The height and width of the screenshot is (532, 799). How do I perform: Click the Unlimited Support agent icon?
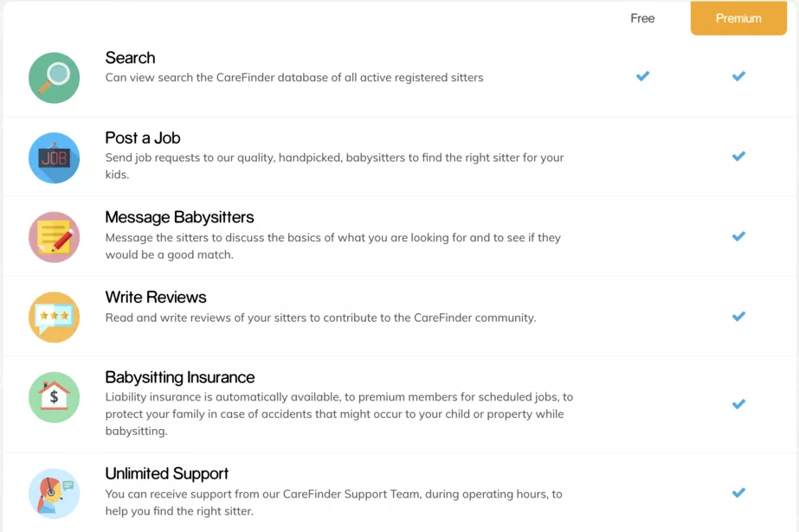(54, 493)
